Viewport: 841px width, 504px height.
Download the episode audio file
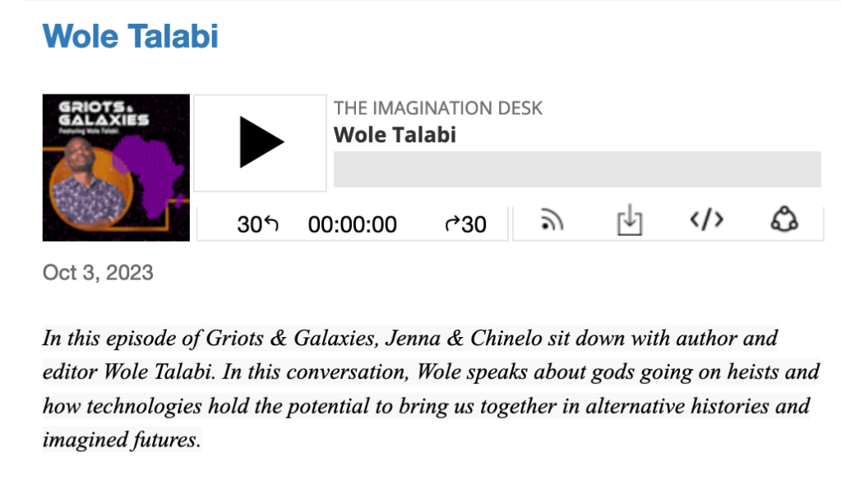(629, 220)
